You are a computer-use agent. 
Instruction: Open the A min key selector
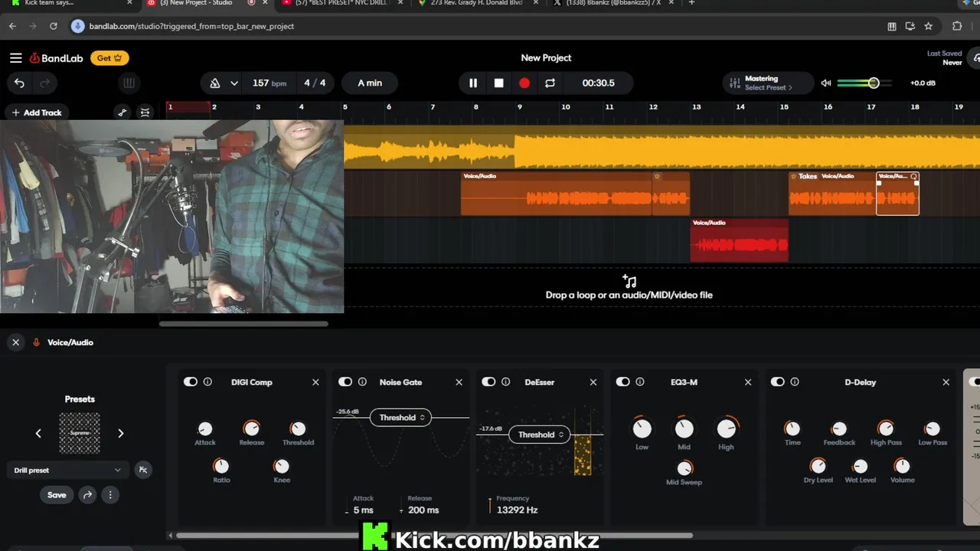click(370, 83)
